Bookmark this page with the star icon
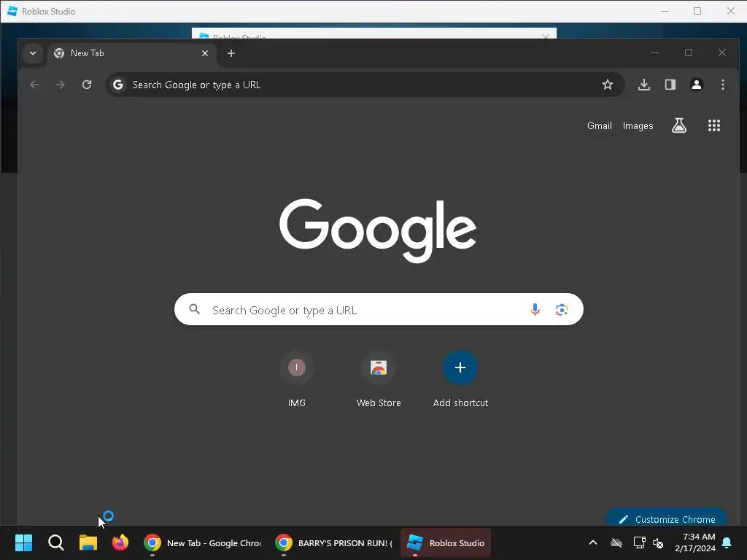 [x=608, y=85]
